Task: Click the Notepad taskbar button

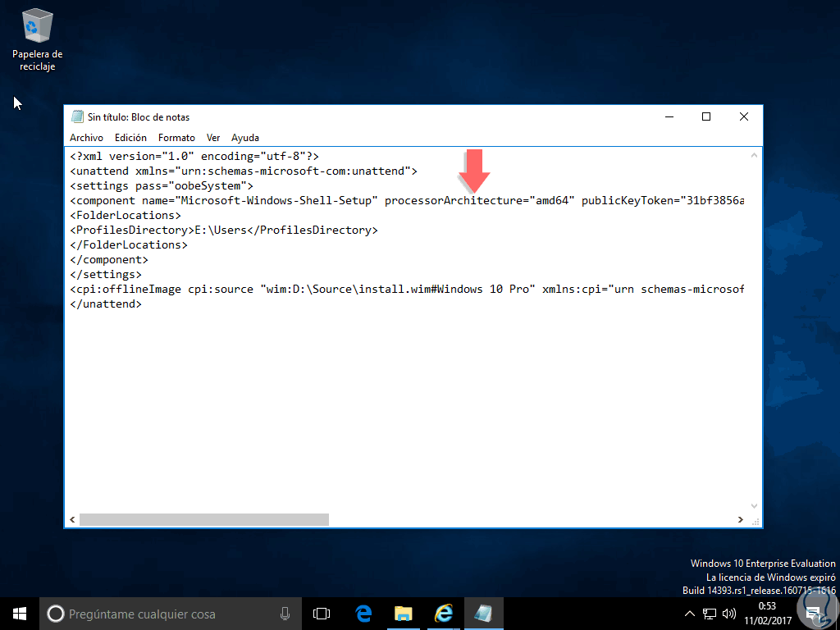Action: (484, 614)
